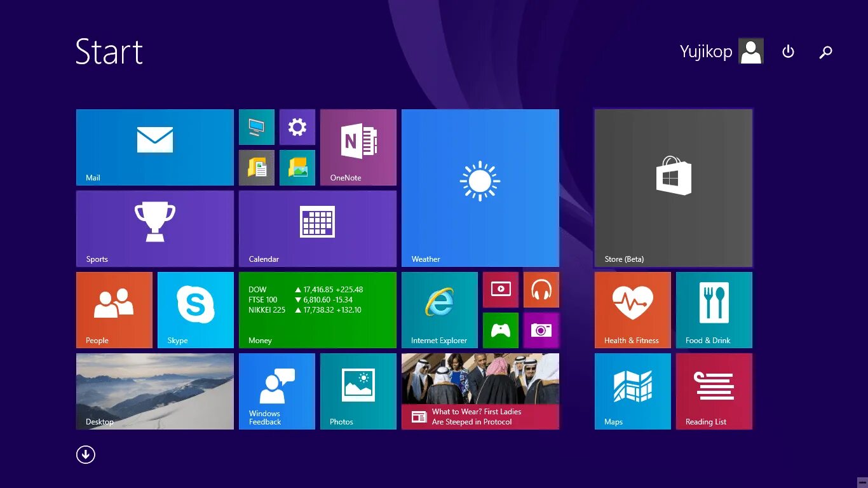Click the FTSE 100 stock row
The image size is (868, 488).
[x=301, y=300]
